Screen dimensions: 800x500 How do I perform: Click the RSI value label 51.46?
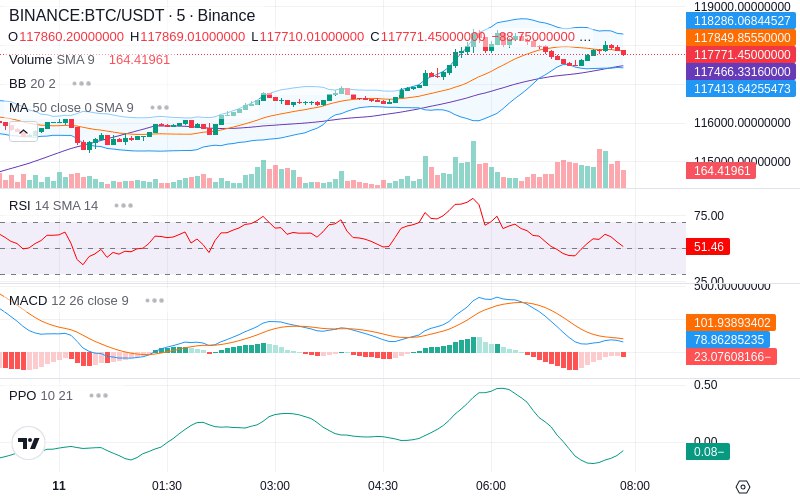point(708,247)
